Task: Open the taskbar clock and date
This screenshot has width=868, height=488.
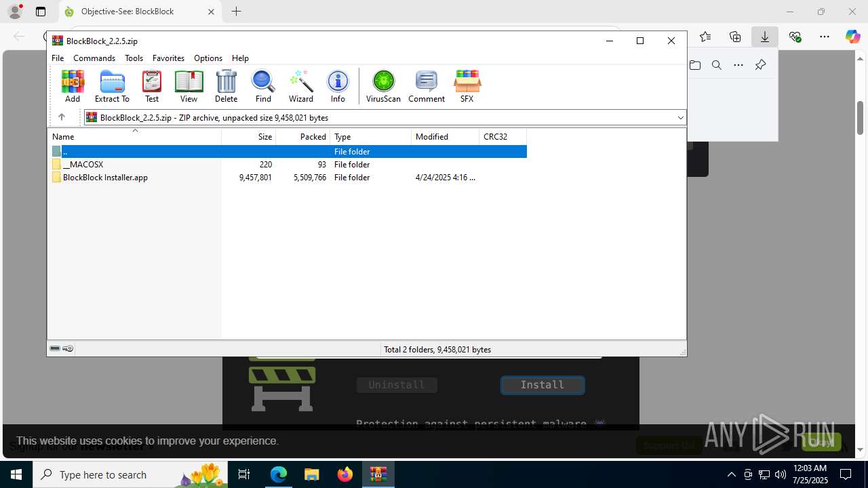Action: click(810, 474)
